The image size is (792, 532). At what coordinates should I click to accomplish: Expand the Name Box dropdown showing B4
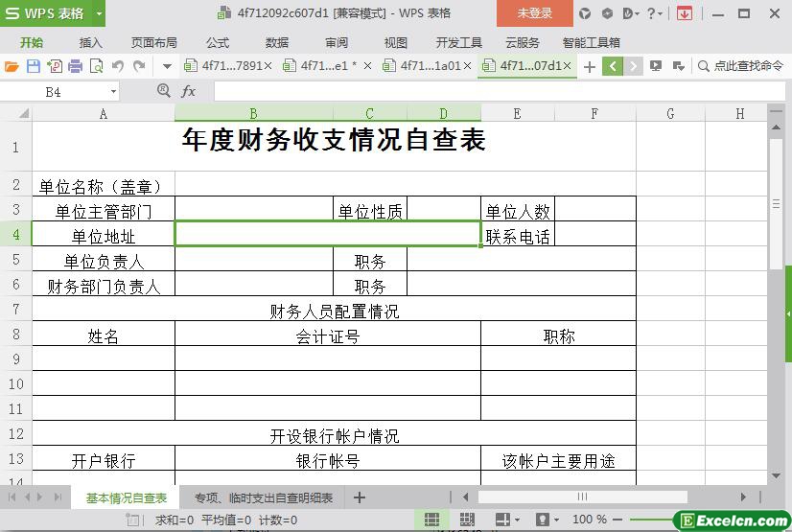113,91
